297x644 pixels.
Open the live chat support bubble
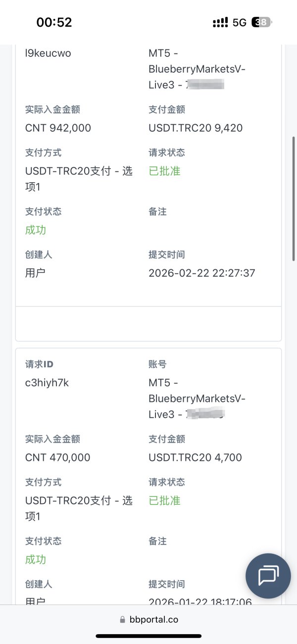(x=268, y=576)
